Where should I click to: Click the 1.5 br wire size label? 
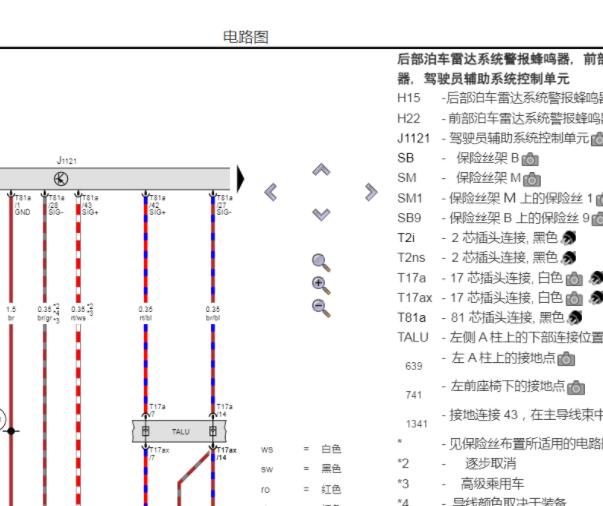pyautogui.click(x=11, y=313)
